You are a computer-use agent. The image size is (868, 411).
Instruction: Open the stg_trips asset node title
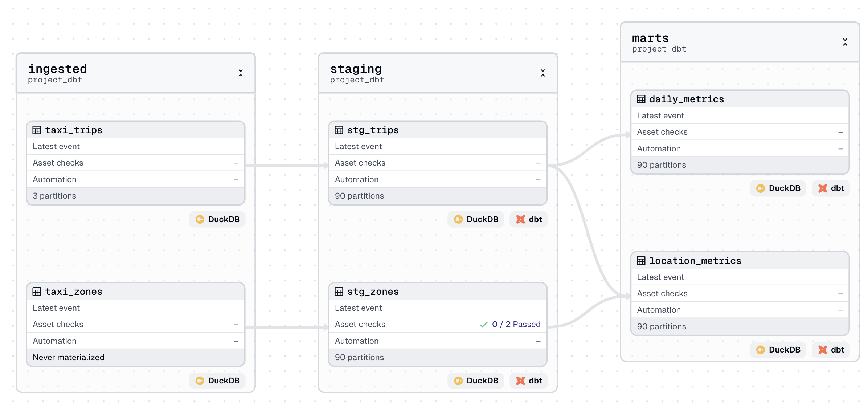tap(373, 130)
